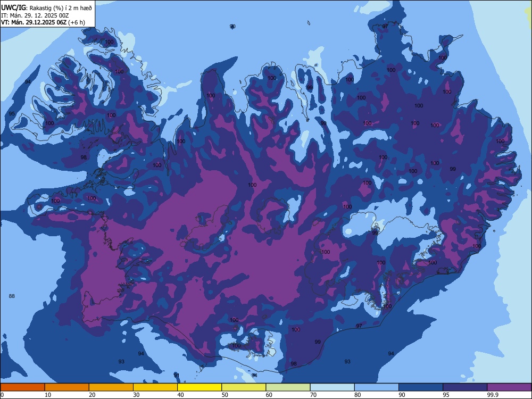
Task: Select the 10–20 orange legend swatch
Action: [x=67, y=387]
